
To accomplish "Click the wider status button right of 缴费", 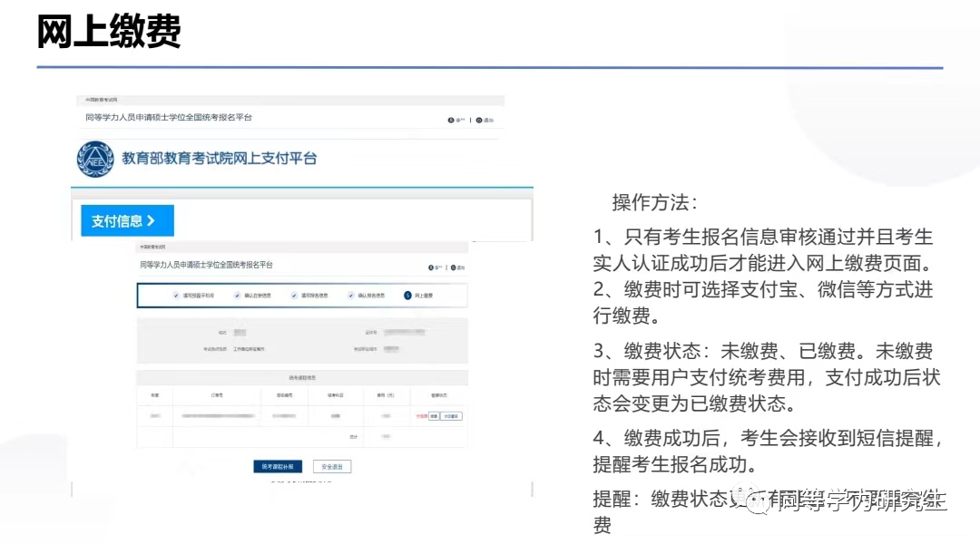I will click(452, 416).
